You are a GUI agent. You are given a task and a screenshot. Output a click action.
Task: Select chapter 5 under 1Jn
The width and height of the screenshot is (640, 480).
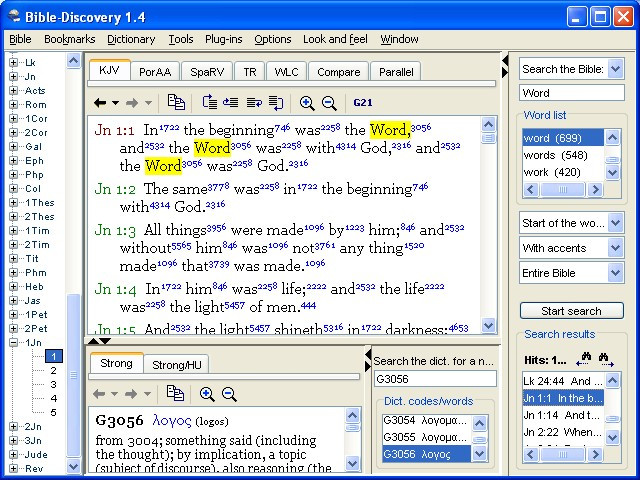coord(53,412)
